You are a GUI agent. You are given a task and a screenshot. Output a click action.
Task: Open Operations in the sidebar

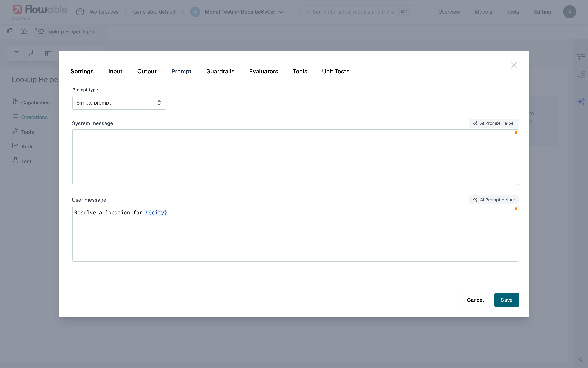click(30, 117)
